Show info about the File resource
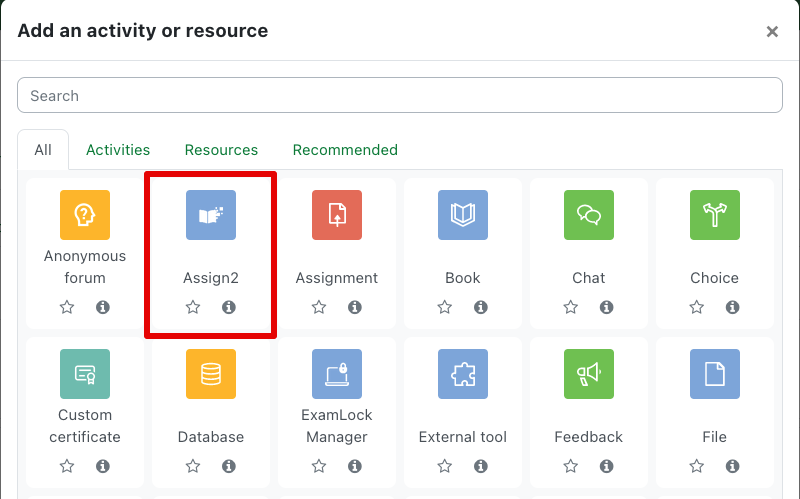Image resolution: width=800 pixels, height=499 pixels. pyautogui.click(x=733, y=466)
